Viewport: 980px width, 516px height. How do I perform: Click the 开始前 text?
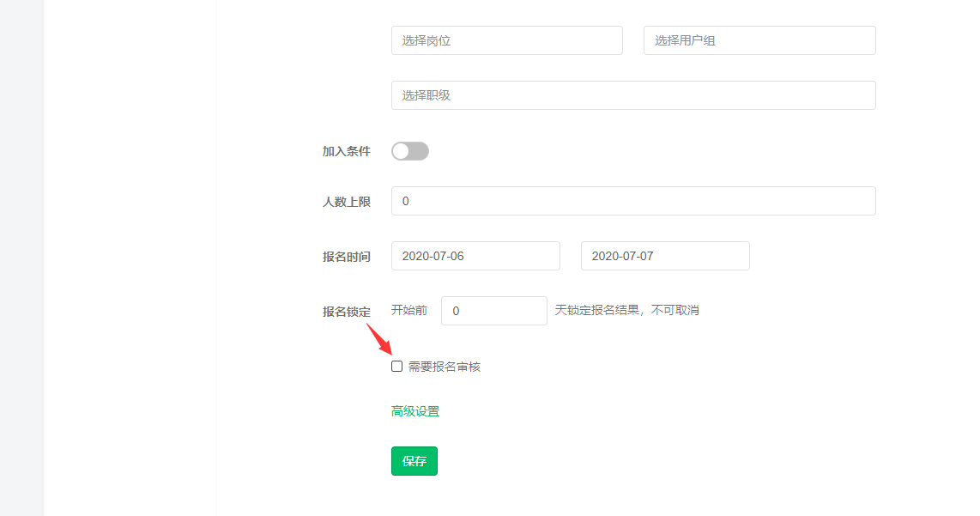[x=409, y=310]
